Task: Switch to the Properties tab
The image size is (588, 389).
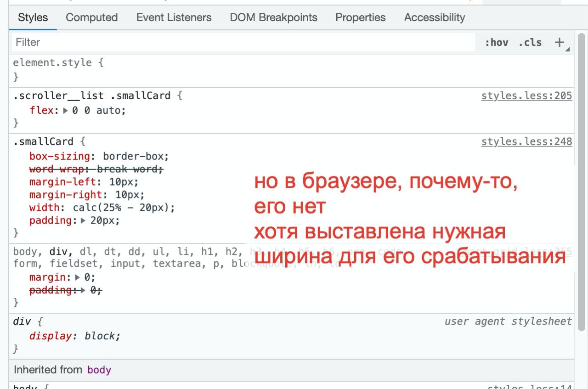Action: click(x=361, y=17)
